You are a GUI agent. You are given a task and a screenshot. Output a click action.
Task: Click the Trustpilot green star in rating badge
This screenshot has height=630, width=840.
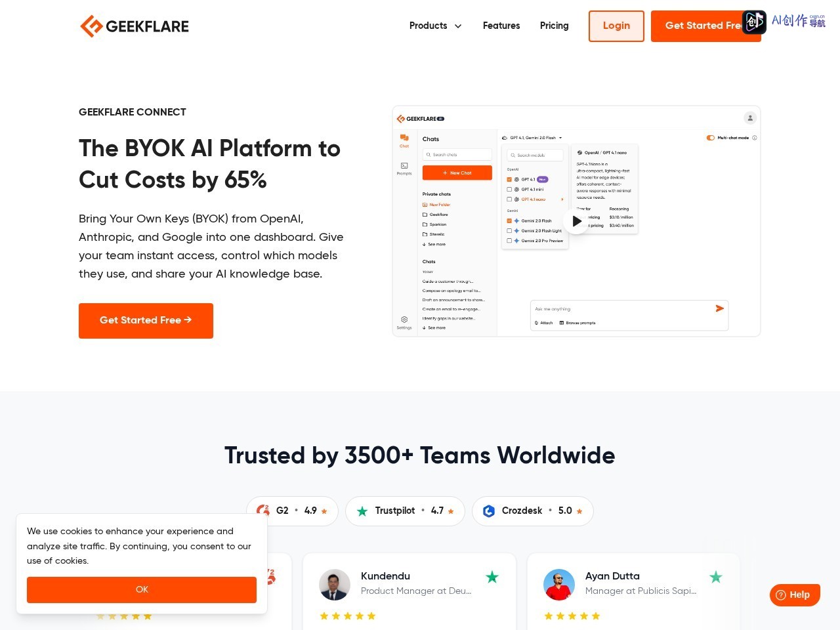362,511
